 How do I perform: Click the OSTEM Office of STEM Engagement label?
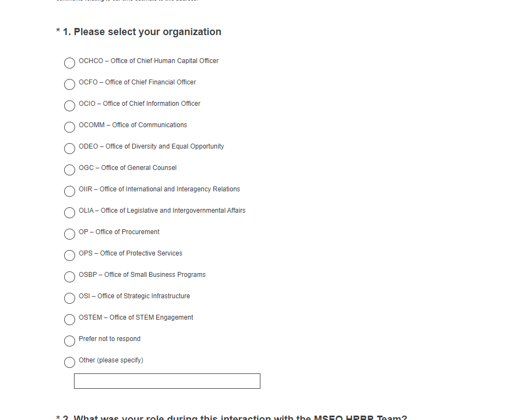point(136,317)
